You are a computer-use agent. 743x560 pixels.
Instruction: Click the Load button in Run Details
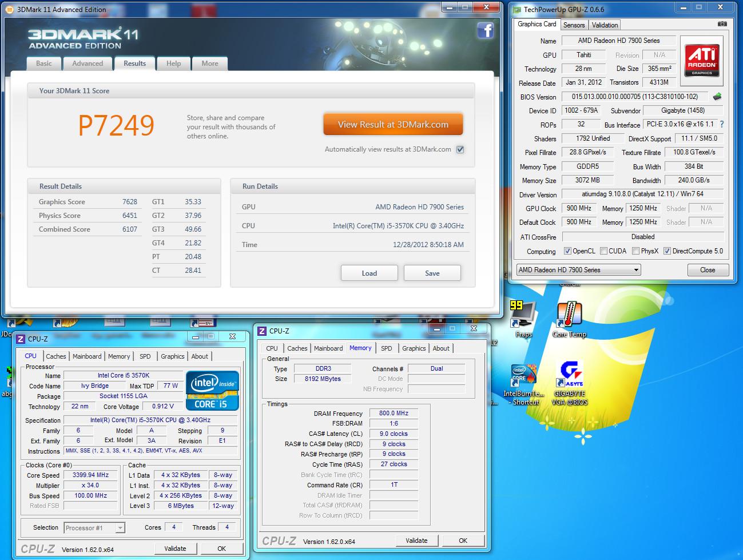pyautogui.click(x=369, y=273)
